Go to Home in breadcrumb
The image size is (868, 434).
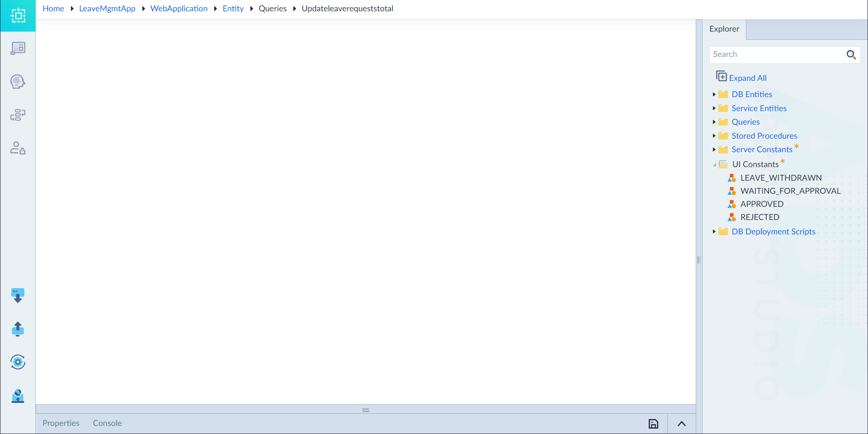point(53,9)
